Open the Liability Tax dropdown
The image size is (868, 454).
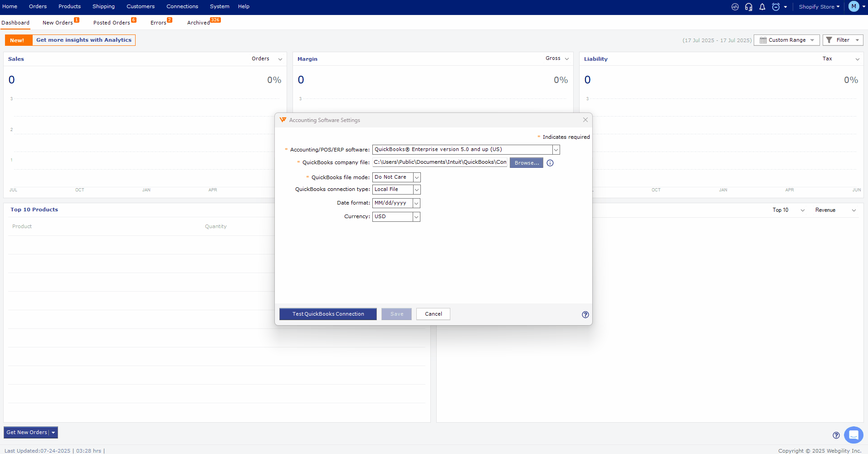(x=841, y=59)
